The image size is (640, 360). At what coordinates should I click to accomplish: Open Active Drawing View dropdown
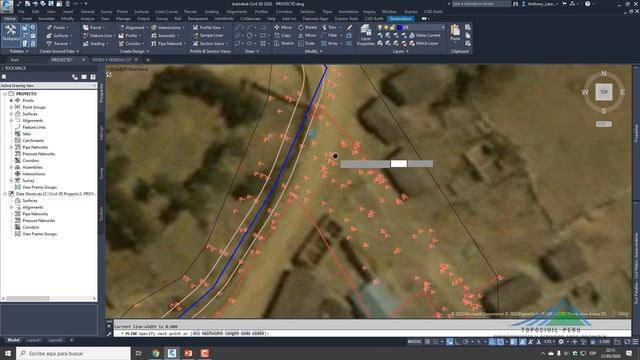click(49, 86)
